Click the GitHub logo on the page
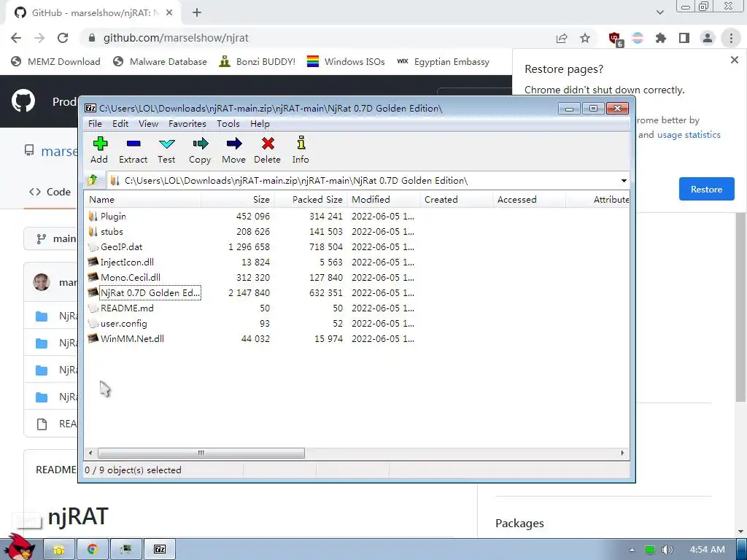Screen dimensions: 747x560 [23, 101]
